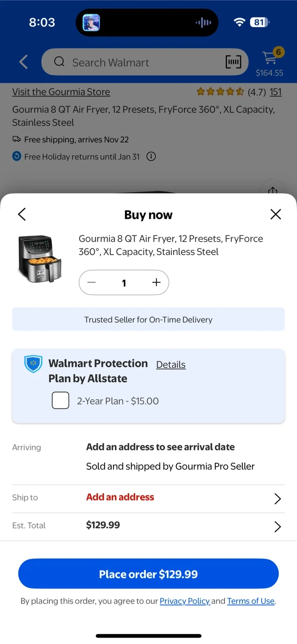Tap the info icon for Holiday returns
The image size is (297, 644).
[x=151, y=157]
